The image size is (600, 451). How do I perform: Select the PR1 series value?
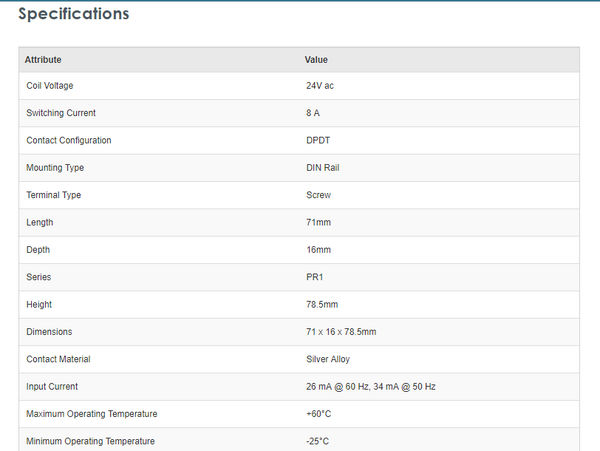pos(315,277)
